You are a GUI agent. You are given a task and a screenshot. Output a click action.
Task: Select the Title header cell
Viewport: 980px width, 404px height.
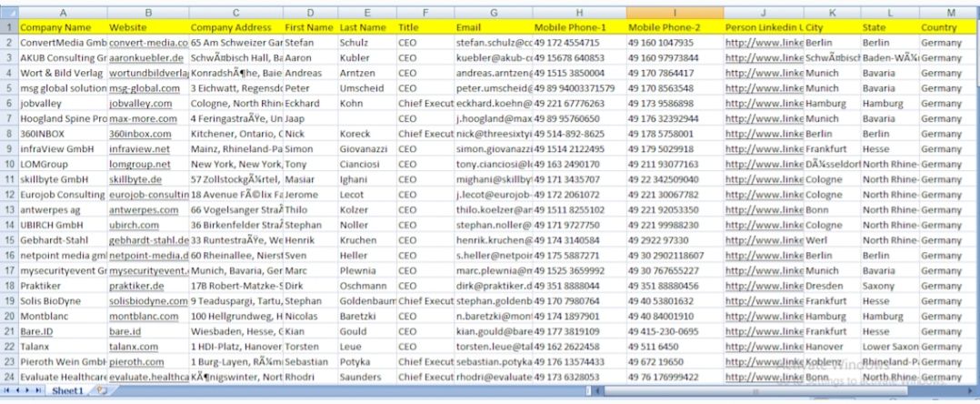[425, 27]
